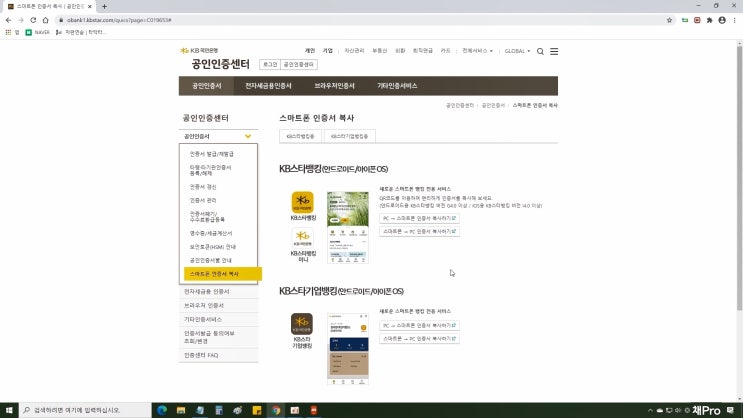Open the hamburger full menu icon
The width and height of the screenshot is (743, 418).
click(554, 51)
